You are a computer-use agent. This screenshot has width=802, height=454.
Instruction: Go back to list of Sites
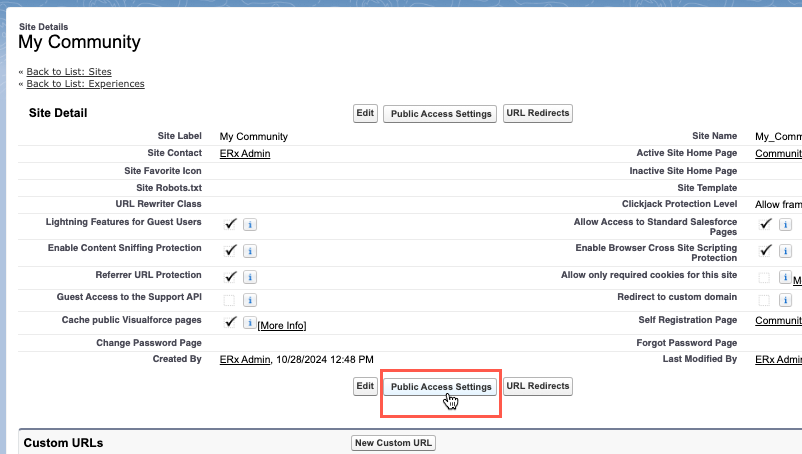(69, 72)
